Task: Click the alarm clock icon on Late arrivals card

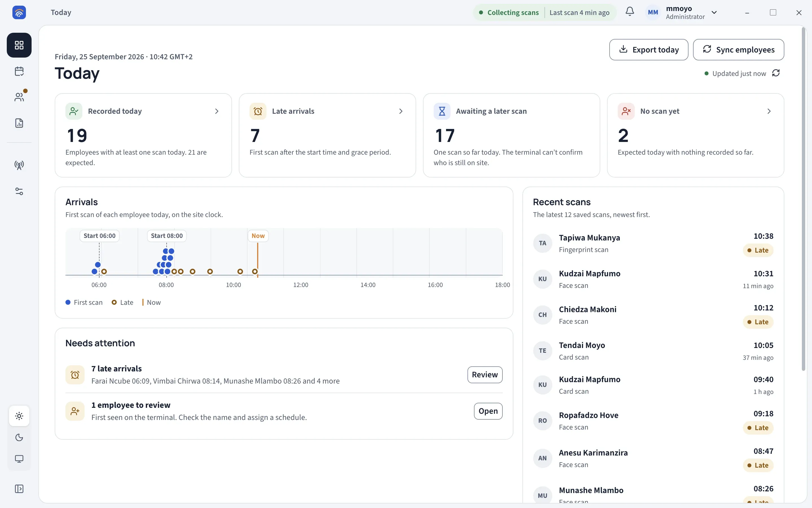Action: [x=258, y=111]
